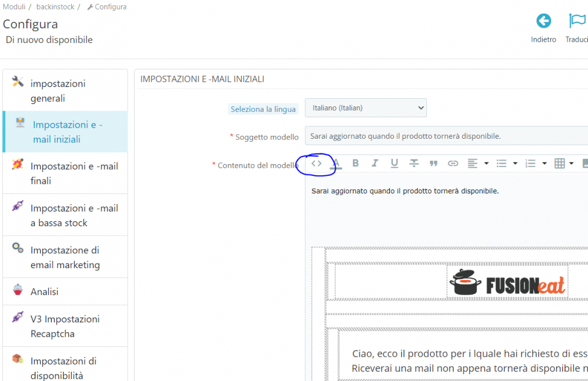The width and height of the screenshot is (588, 381).
Task: Insert a blockquote
Action: [433, 163]
